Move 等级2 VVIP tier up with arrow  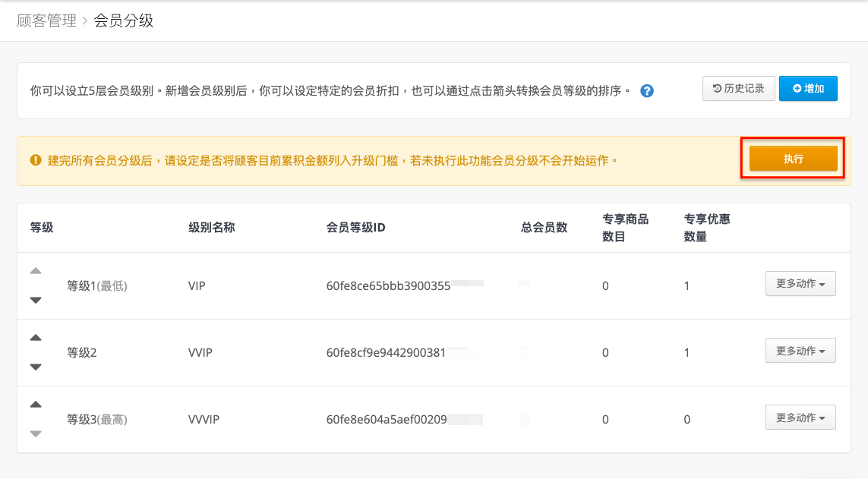pos(36,338)
